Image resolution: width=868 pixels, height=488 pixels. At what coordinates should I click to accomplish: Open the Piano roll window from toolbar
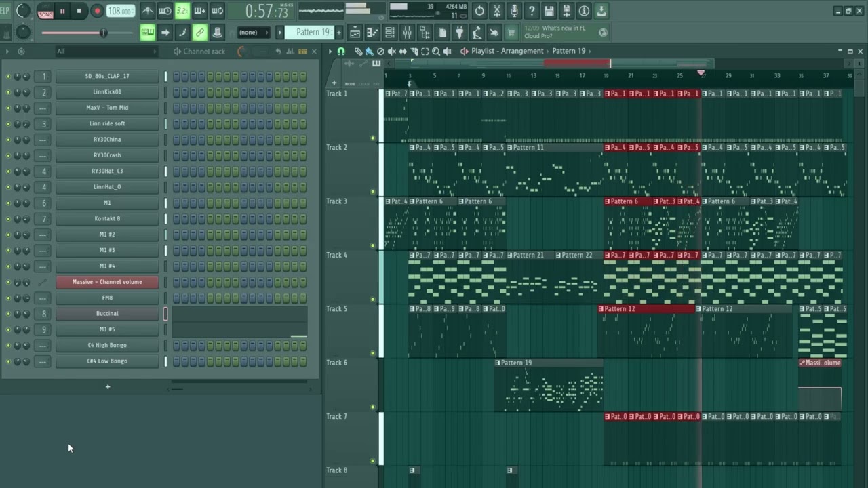coord(372,33)
